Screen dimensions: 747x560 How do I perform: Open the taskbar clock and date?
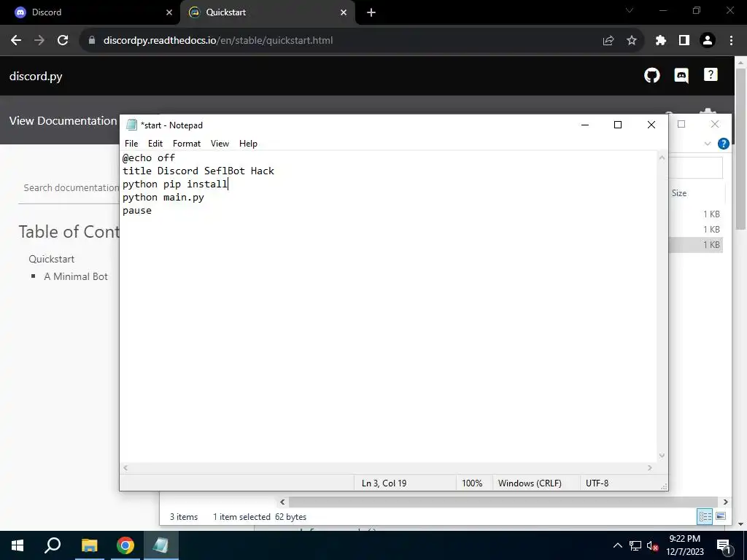pyautogui.click(x=684, y=545)
